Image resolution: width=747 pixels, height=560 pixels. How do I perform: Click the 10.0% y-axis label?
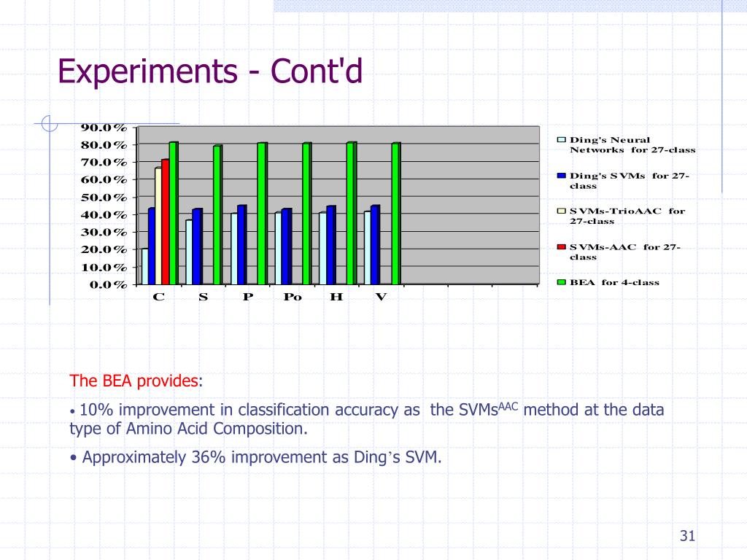[104, 267]
